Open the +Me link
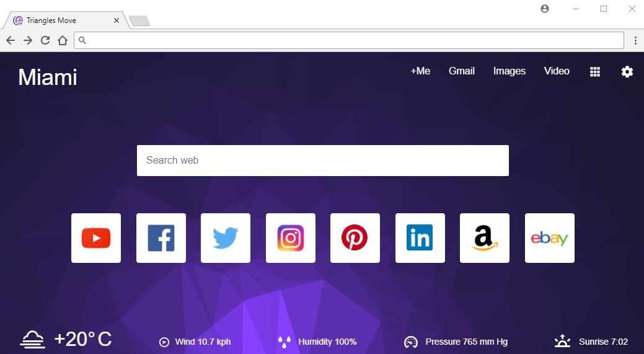 pyautogui.click(x=421, y=71)
